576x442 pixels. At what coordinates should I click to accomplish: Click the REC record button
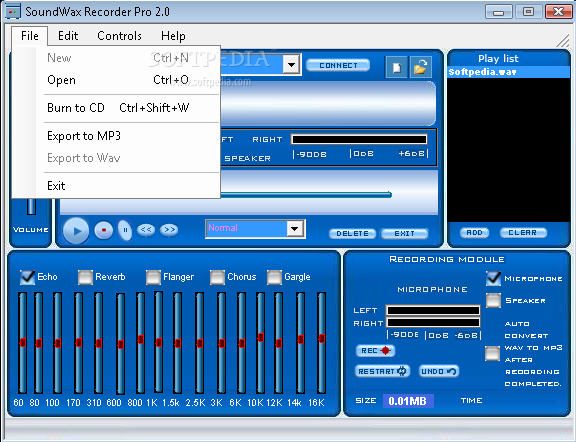click(375, 351)
